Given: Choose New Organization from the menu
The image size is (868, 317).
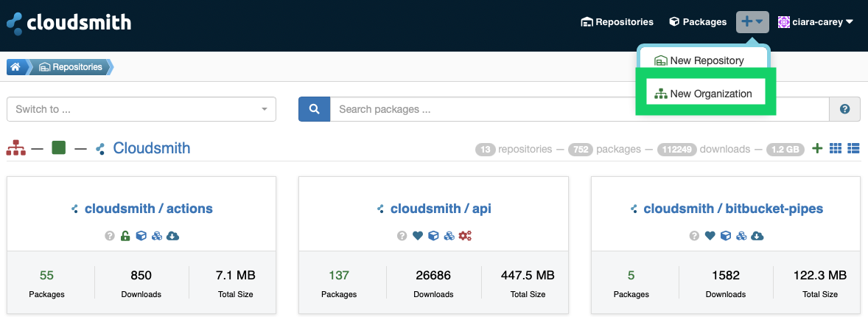Looking at the screenshot, I should [x=704, y=94].
